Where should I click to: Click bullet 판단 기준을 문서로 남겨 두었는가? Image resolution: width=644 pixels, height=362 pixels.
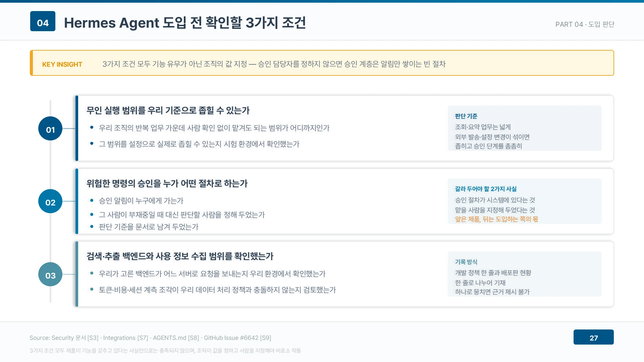point(149,227)
